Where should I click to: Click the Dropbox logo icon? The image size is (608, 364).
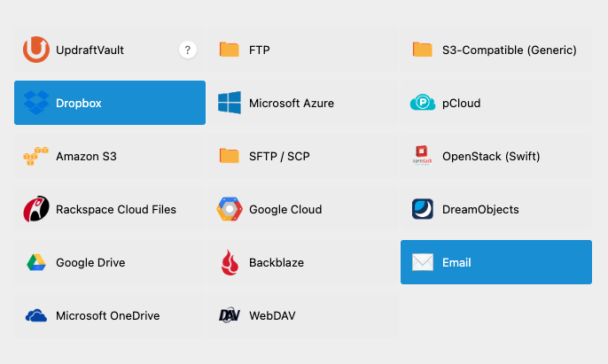coord(36,103)
